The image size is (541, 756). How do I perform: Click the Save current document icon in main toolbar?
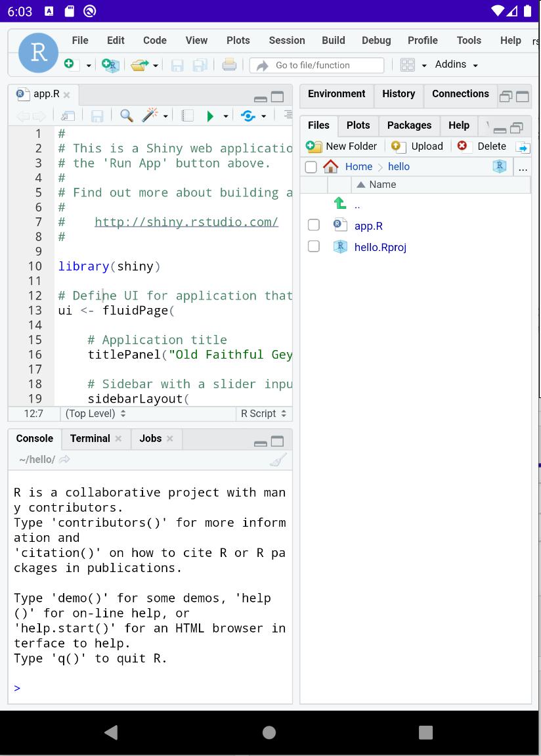[x=177, y=65]
